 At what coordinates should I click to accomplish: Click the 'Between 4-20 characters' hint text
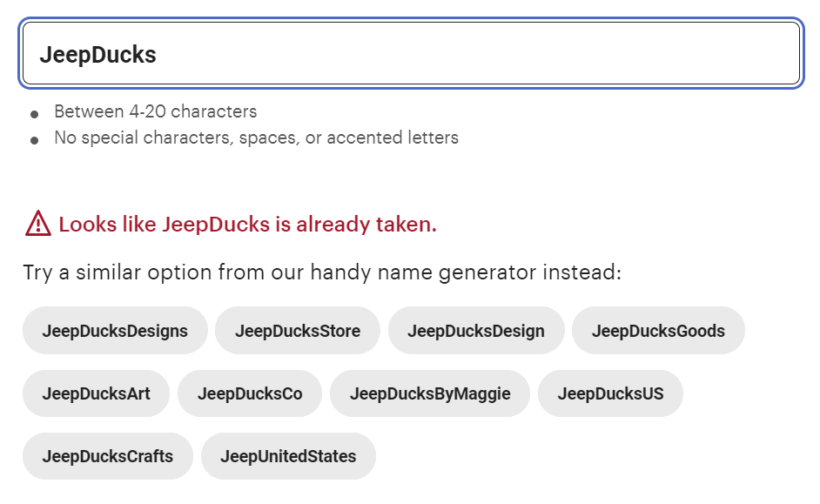[155, 111]
